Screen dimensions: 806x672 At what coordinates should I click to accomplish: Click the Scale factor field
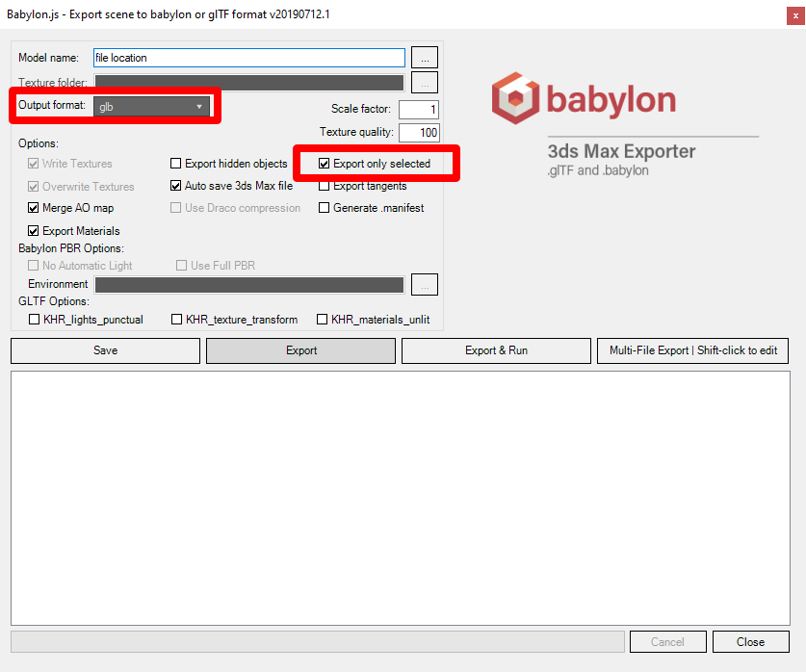[x=419, y=109]
